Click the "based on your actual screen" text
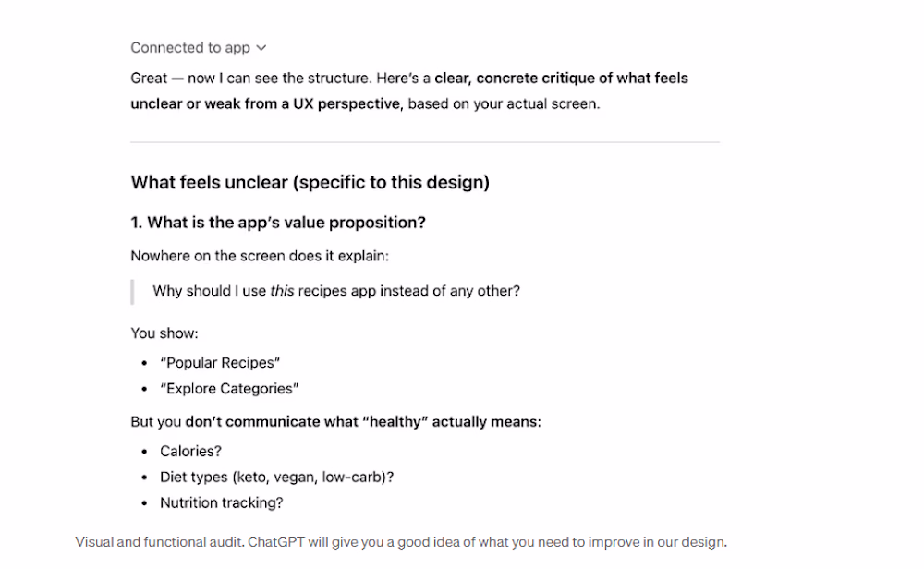 click(x=504, y=103)
